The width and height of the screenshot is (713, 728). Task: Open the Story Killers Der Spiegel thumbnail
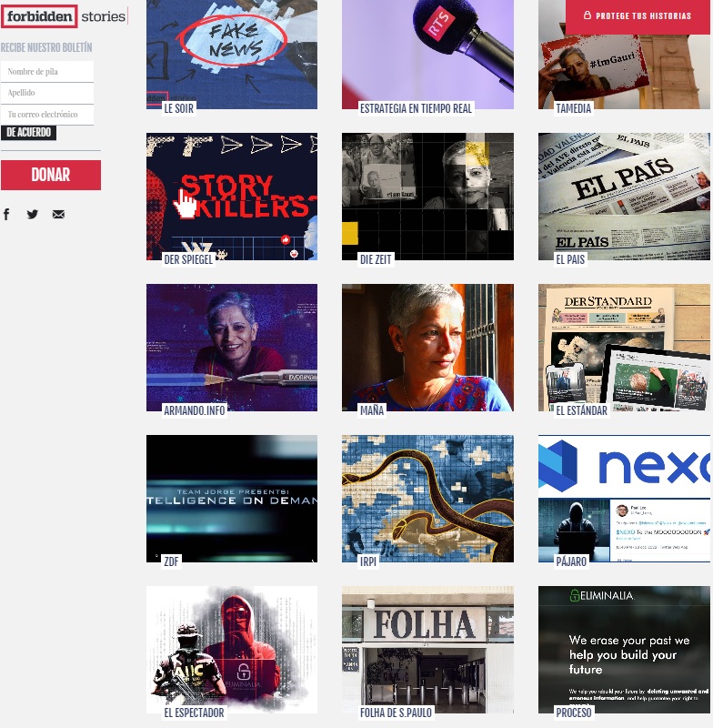click(x=232, y=197)
